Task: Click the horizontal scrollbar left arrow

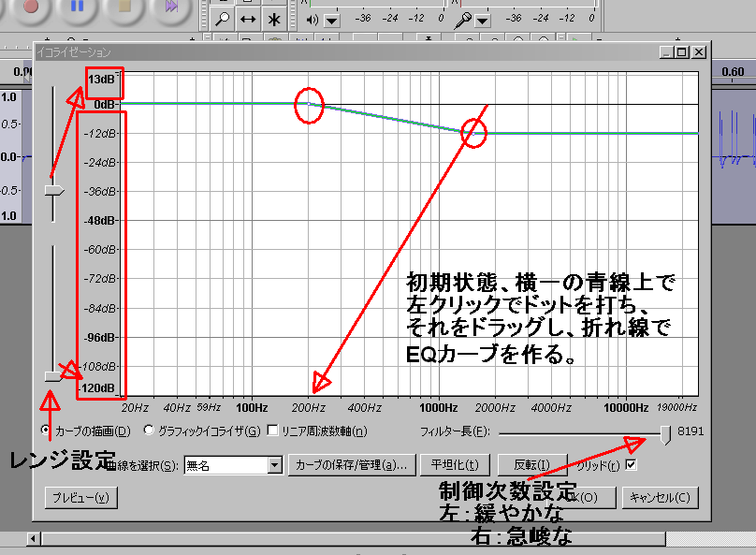Action: tap(33, 538)
